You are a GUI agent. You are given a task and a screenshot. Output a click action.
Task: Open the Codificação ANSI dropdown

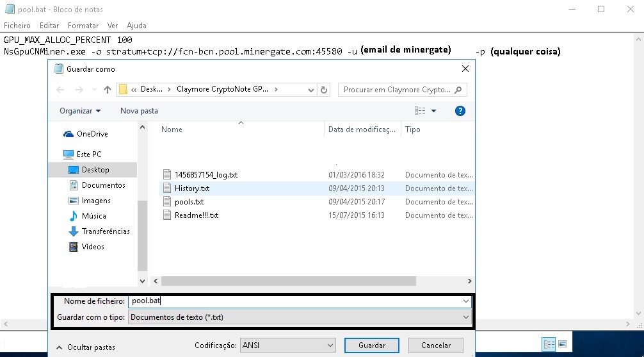point(287,345)
